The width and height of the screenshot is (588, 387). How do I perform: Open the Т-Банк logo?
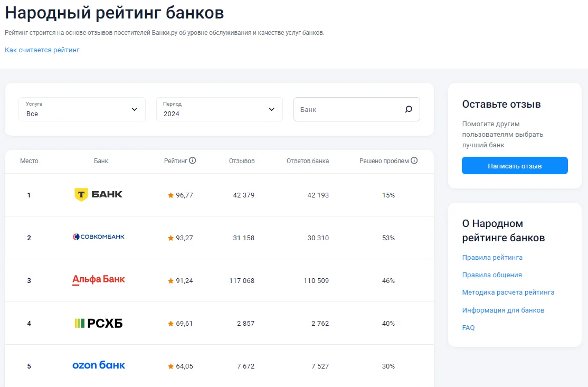point(99,195)
